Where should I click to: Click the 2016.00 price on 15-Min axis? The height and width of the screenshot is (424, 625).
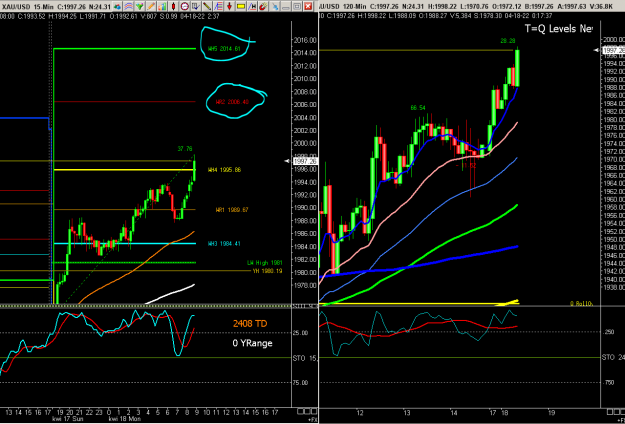305,40
